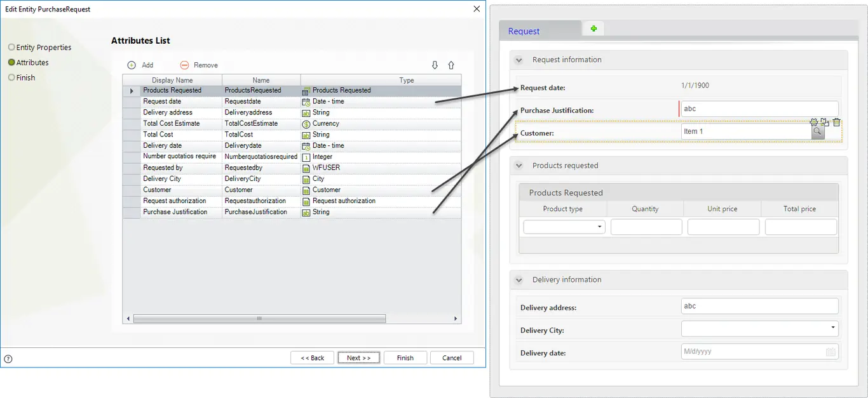Close the Edit Entity dialog
This screenshot has height=398, width=868.
coord(477,9)
